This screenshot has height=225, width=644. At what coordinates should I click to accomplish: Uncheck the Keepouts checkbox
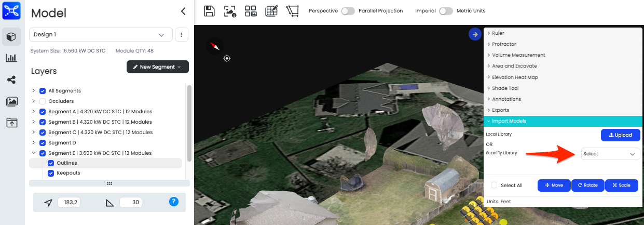[x=51, y=173]
